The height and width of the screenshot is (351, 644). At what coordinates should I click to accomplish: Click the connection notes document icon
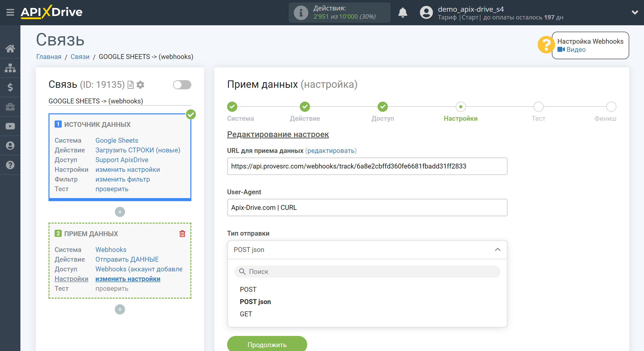click(x=130, y=85)
